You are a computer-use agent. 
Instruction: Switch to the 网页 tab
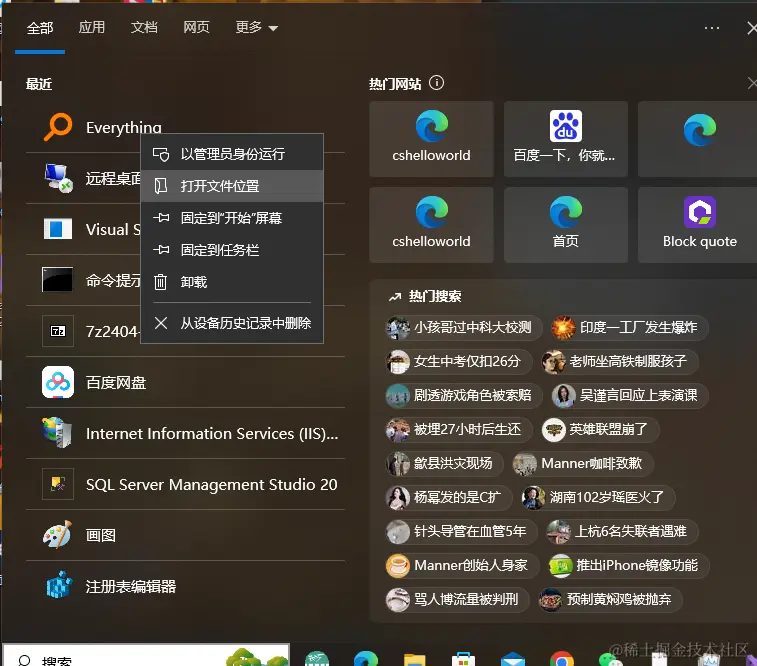tap(196, 28)
